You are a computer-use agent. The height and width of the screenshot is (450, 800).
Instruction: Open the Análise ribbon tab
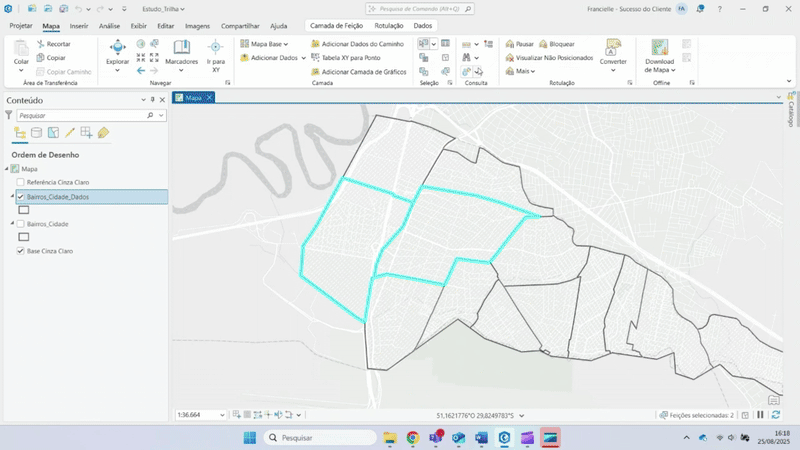click(x=110, y=25)
